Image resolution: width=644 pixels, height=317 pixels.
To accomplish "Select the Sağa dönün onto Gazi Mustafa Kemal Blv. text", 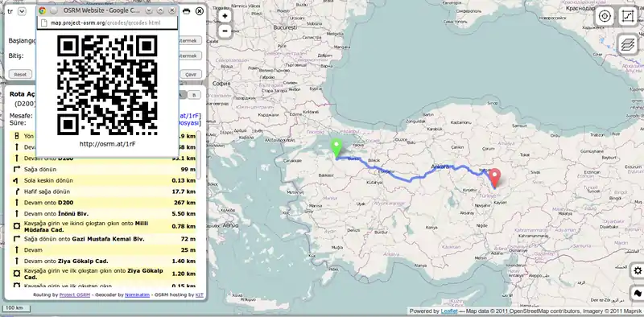I will [x=85, y=239].
